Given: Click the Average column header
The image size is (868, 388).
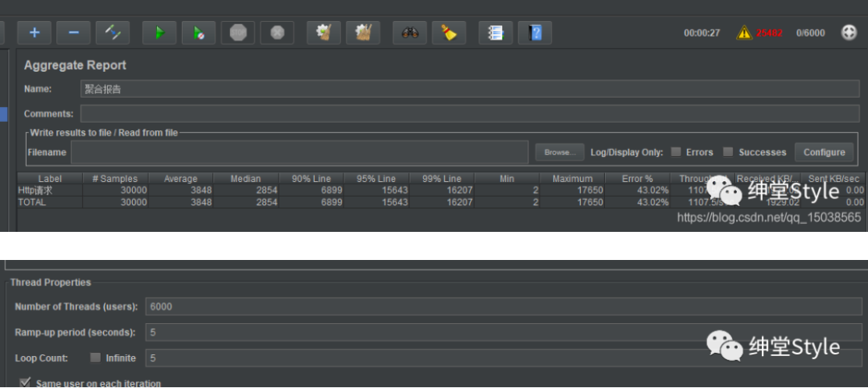Looking at the screenshot, I should (x=180, y=178).
